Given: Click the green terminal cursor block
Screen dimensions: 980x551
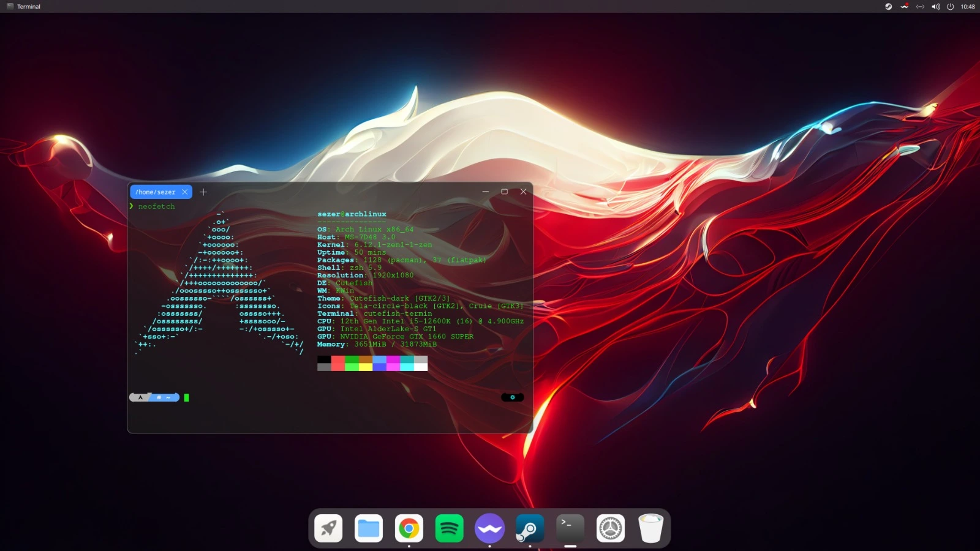Looking at the screenshot, I should click(x=187, y=398).
